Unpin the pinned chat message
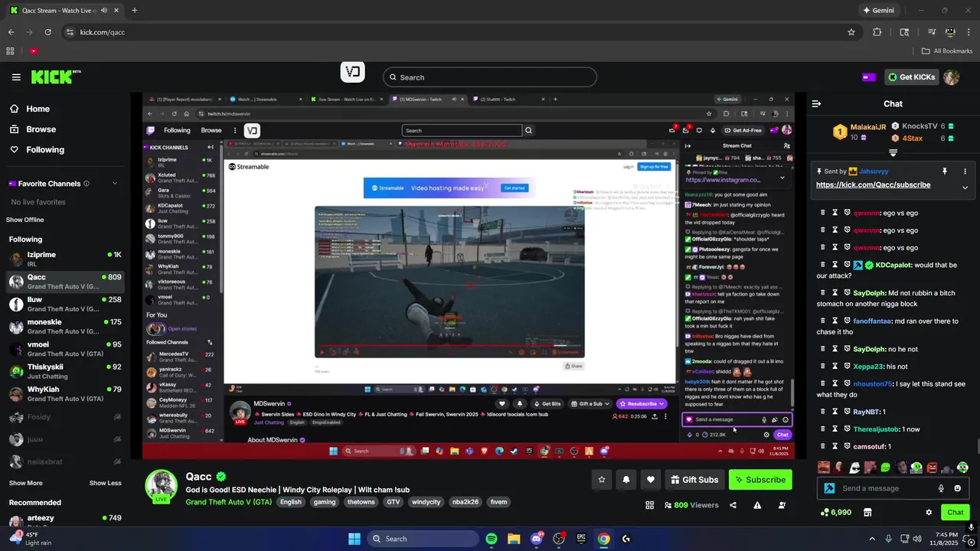980x551 pixels. click(x=945, y=171)
